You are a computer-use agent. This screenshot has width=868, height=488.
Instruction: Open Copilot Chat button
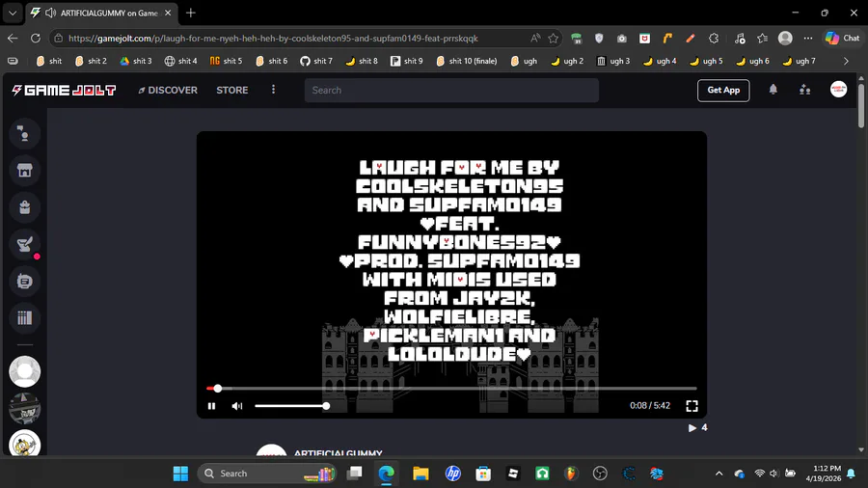coord(842,39)
